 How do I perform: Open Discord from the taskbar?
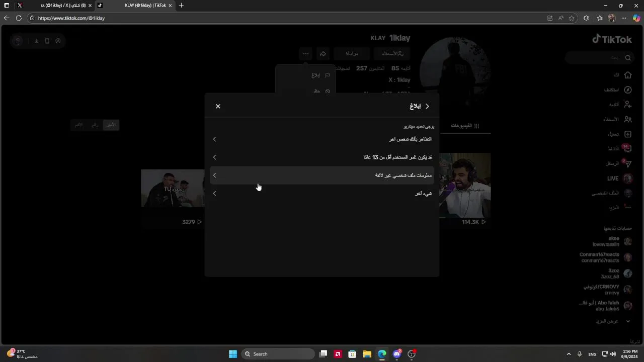pos(397,354)
